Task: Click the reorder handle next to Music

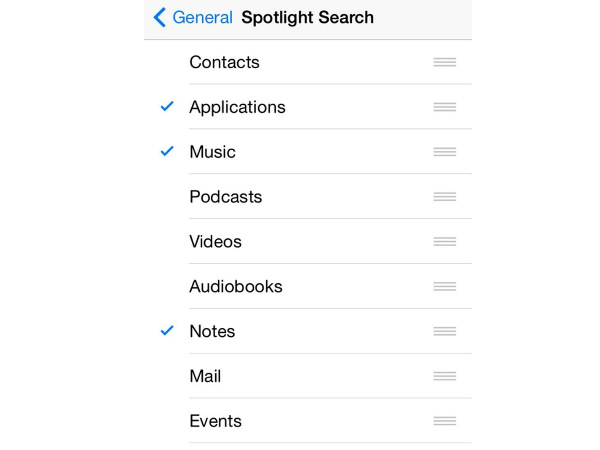Action: [445, 152]
